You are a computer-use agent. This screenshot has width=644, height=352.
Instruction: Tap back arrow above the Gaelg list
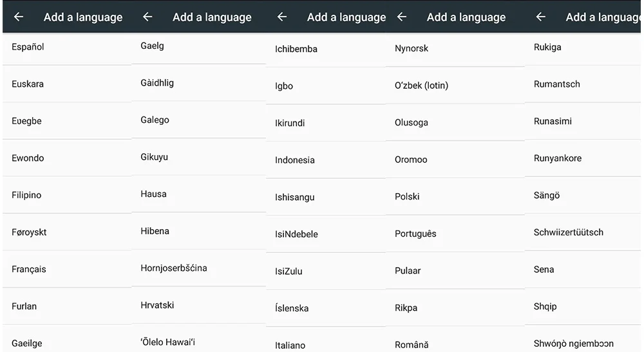click(x=147, y=17)
